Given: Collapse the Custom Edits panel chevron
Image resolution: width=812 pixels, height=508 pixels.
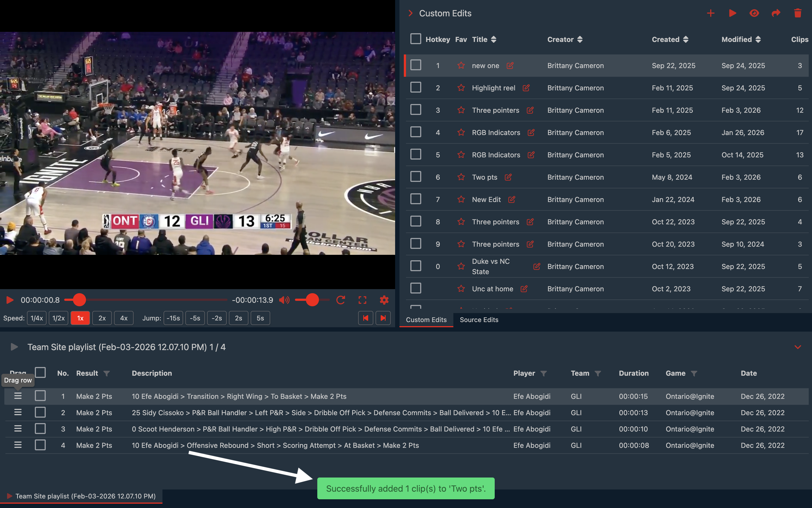Looking at the screenshot, I should point(410,13).
